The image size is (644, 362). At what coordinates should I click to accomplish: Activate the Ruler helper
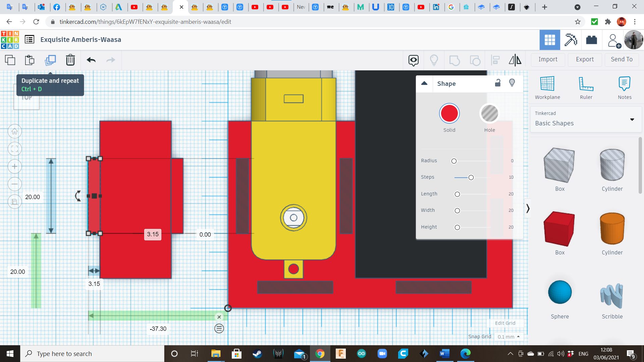pyautogui.click(x=586, y=87)
